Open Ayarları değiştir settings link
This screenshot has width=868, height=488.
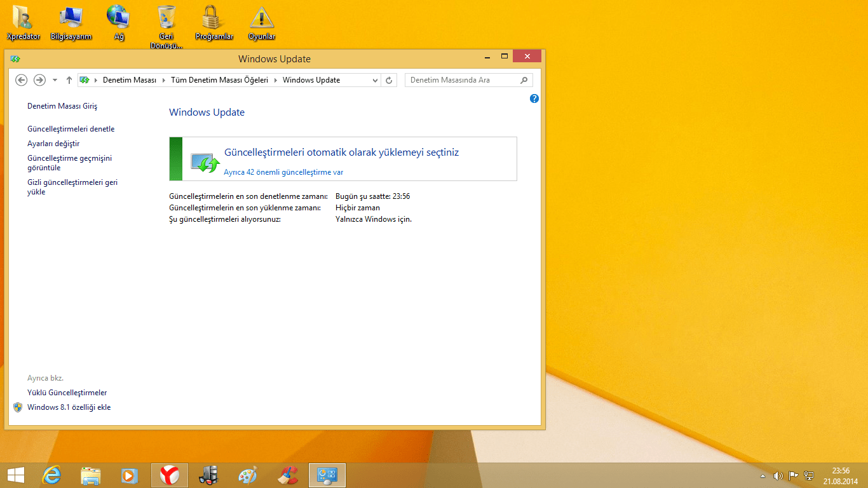point(53,144)
